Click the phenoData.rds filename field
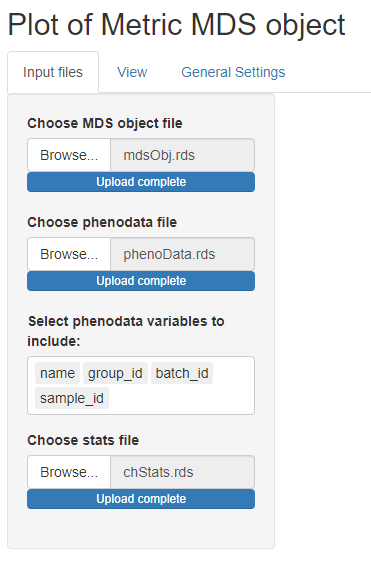 pyautogui.click(x=182, y=254)
